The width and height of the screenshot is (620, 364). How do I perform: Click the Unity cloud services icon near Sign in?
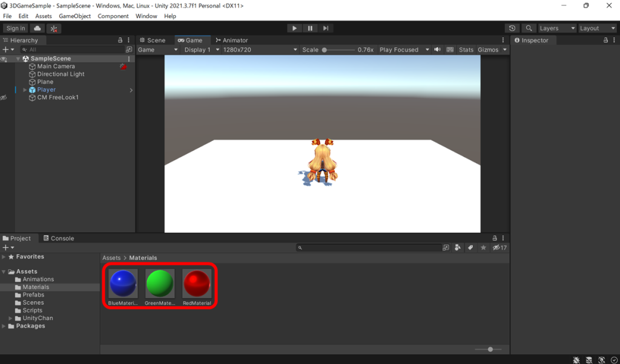click(36, 28)
